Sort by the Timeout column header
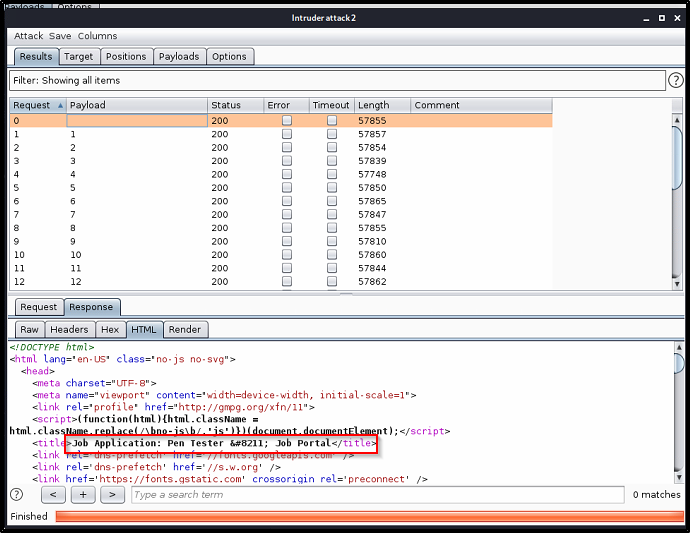Viewport: 690px width, 533px height. 332,105
